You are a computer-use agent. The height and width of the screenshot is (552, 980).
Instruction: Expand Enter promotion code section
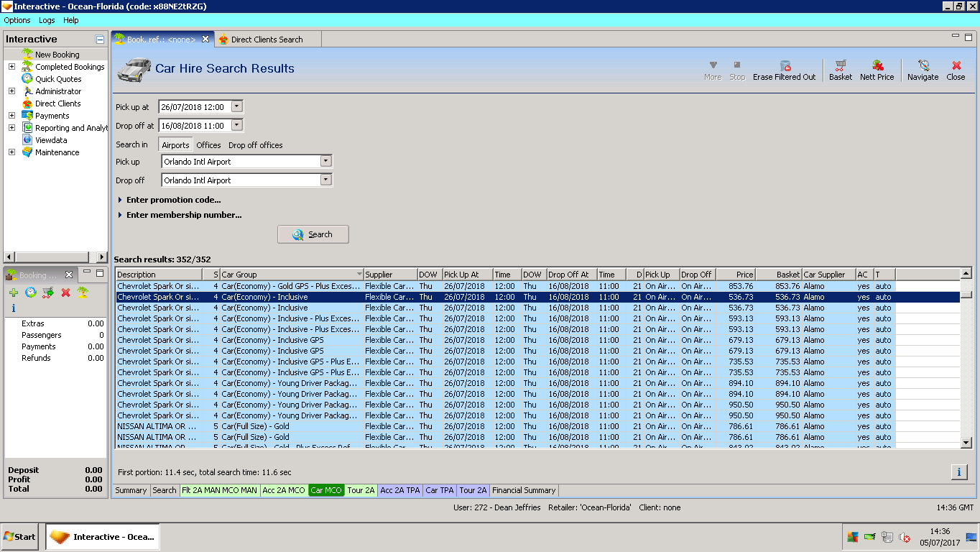173,200
